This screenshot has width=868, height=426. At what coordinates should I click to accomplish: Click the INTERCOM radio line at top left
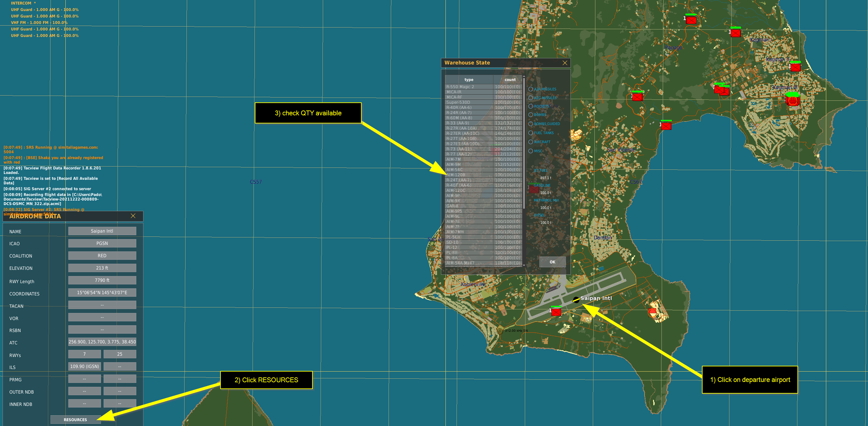click(23, 3)
